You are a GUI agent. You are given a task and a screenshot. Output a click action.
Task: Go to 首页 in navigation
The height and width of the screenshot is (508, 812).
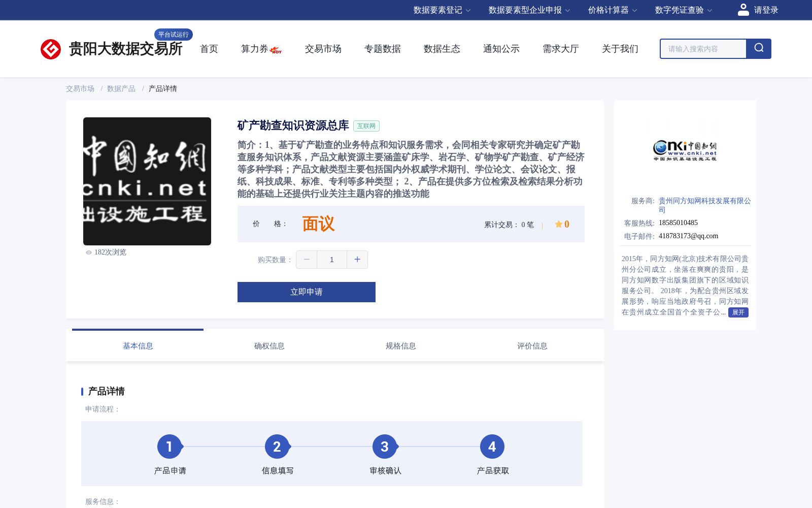(x=209, y=49)
